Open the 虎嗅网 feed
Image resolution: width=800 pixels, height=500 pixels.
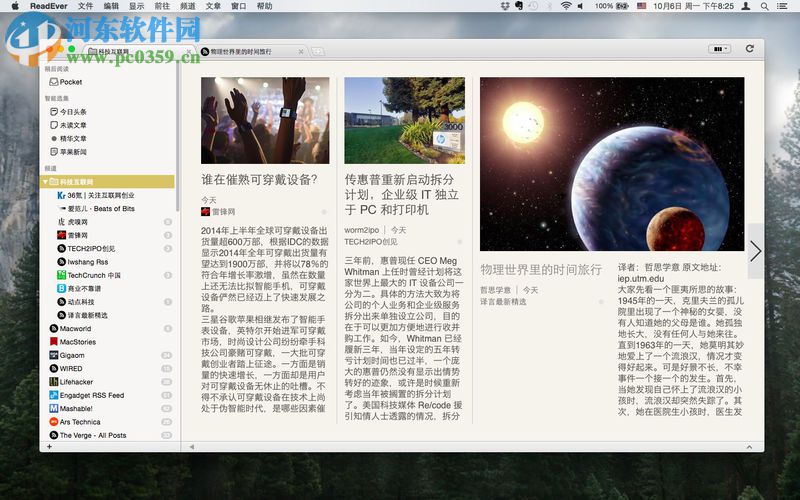72,222
